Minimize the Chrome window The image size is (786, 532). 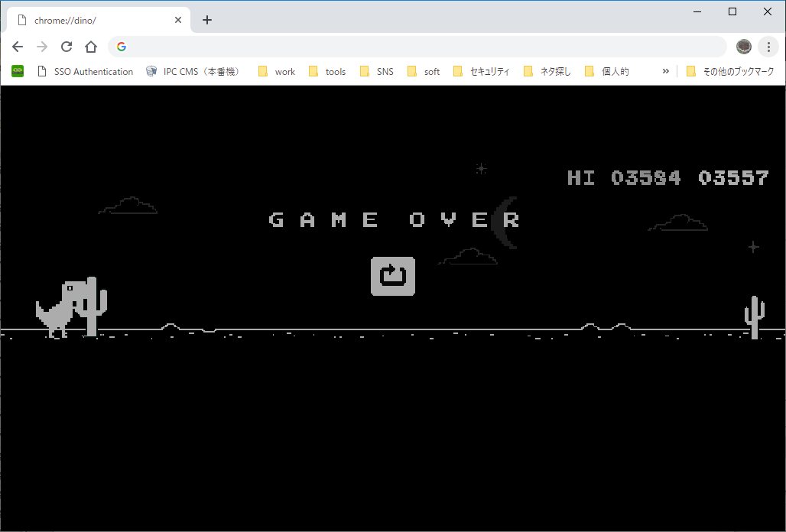[x=697, y=11]
